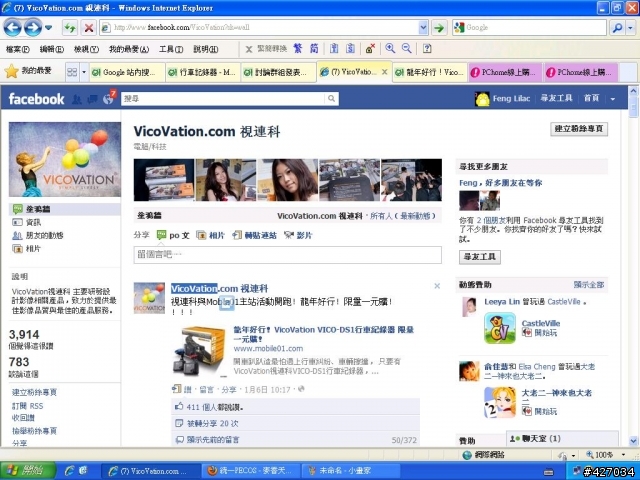
Task: Click the Facebook search magnifier button
Action: tap(332, 98)
